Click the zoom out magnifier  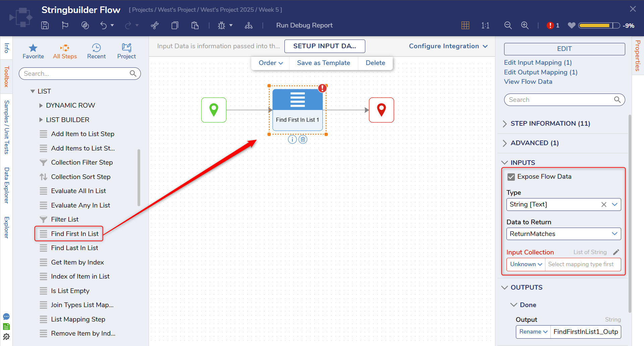coord(508,25)
